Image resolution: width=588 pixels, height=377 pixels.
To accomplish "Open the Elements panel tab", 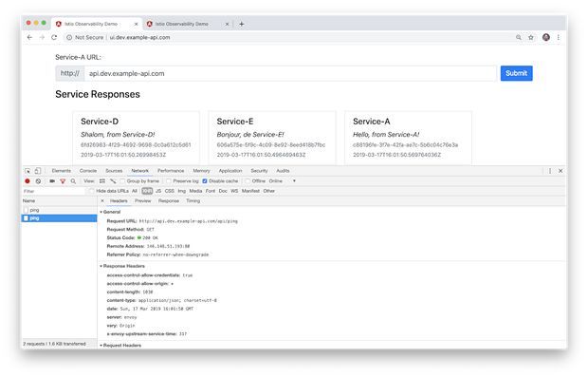I will coord(61,171).
